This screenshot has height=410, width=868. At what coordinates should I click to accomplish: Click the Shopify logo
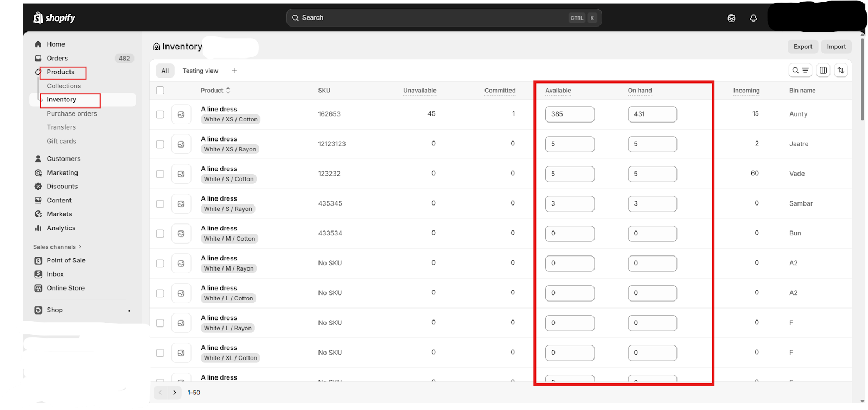click(54, 18)
